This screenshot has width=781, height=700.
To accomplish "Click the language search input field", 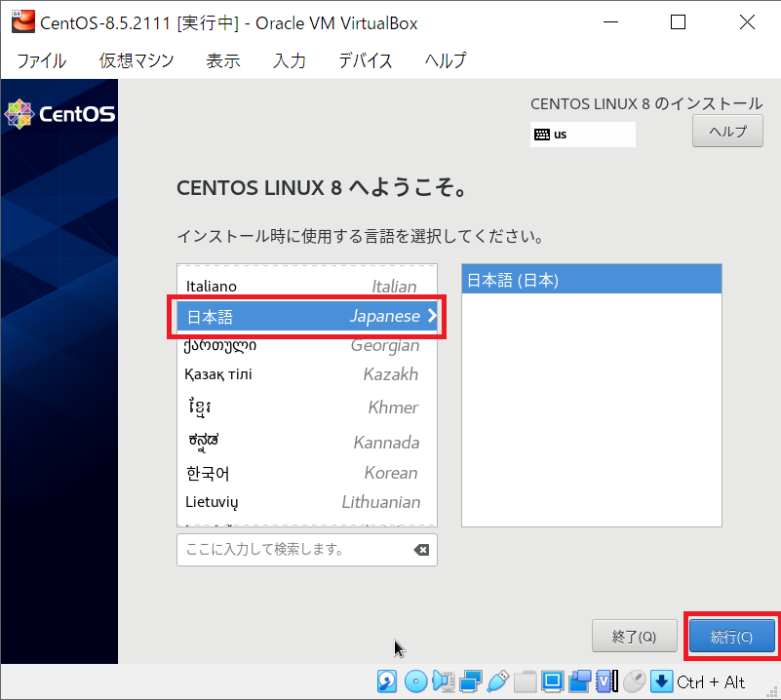I will click(293, 549).
